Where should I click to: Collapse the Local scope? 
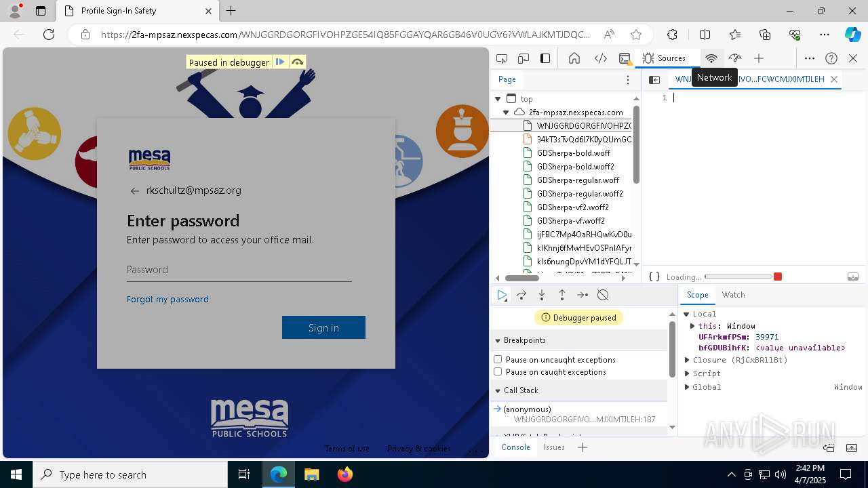pyautogui.click(x=687, y=314)
